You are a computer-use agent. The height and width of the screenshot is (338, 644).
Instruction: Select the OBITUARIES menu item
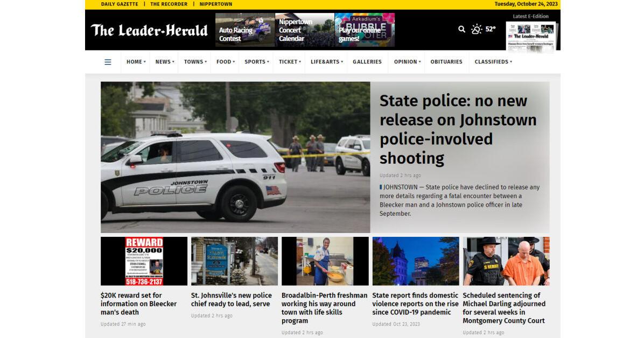pyautogui.click(x=446, y=61)
